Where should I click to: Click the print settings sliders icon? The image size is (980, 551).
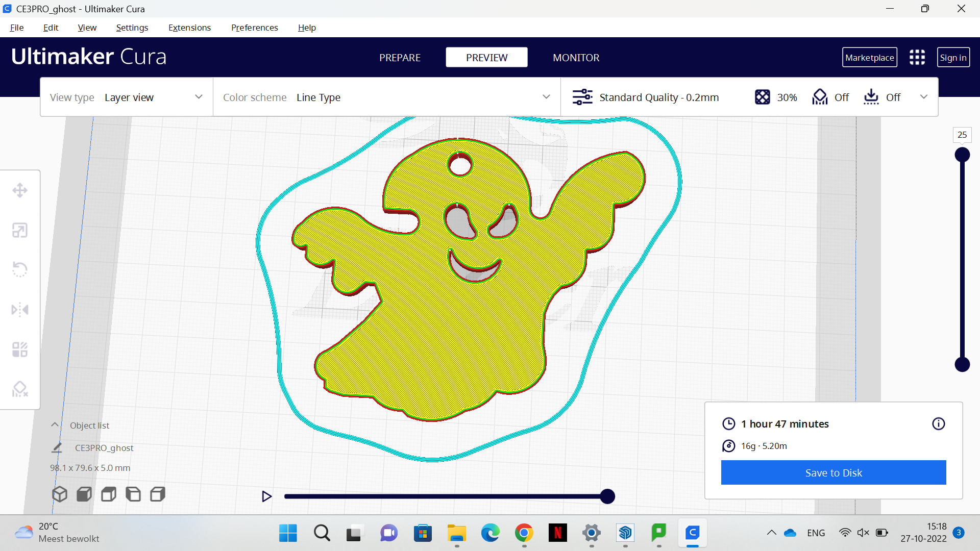tap(582, 97)
